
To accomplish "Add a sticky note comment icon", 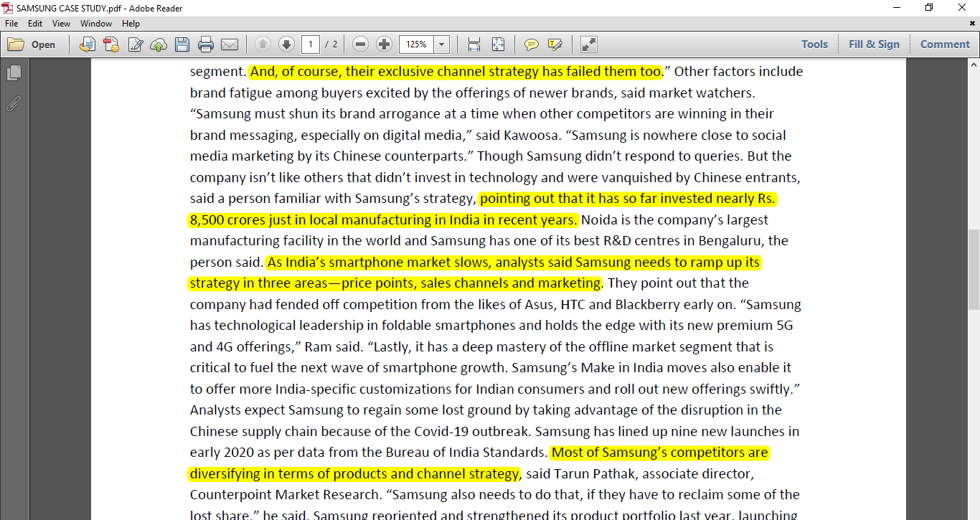I will (531, 44).
